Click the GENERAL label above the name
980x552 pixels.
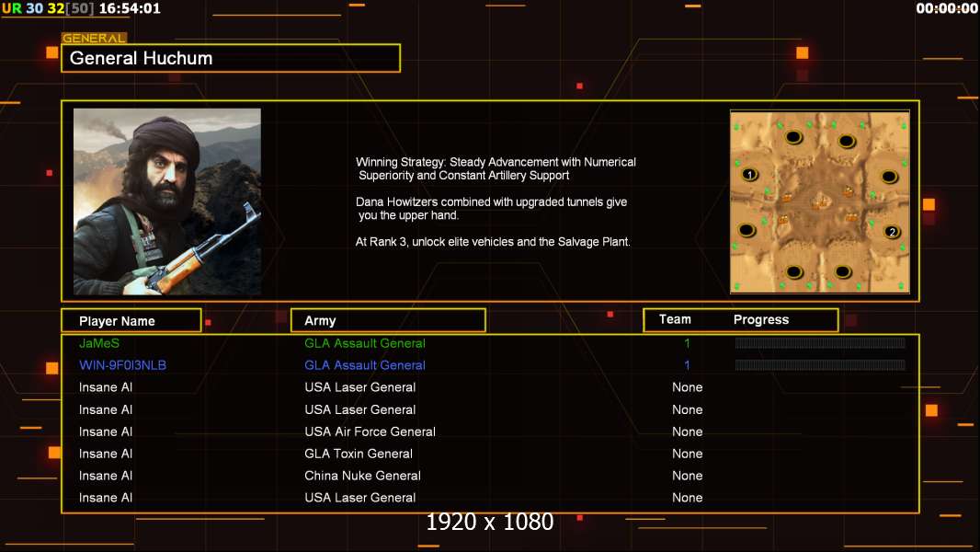(x=94, y=38)
